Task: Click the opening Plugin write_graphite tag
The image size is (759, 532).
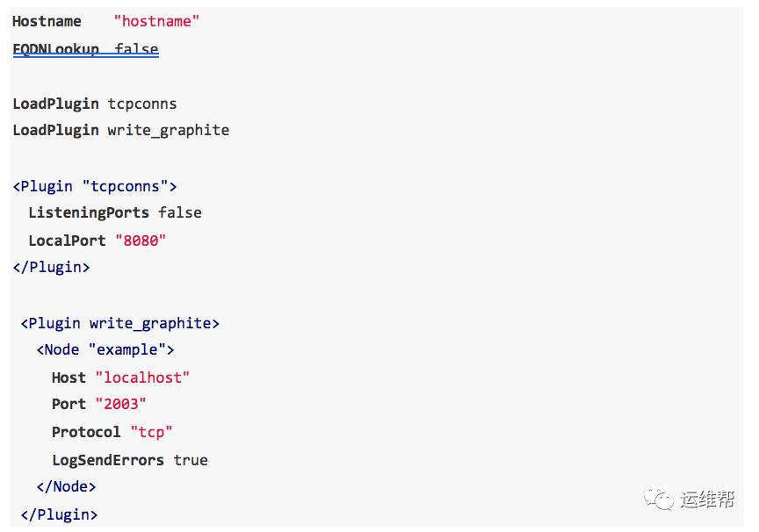Action: tap(120, 323)
